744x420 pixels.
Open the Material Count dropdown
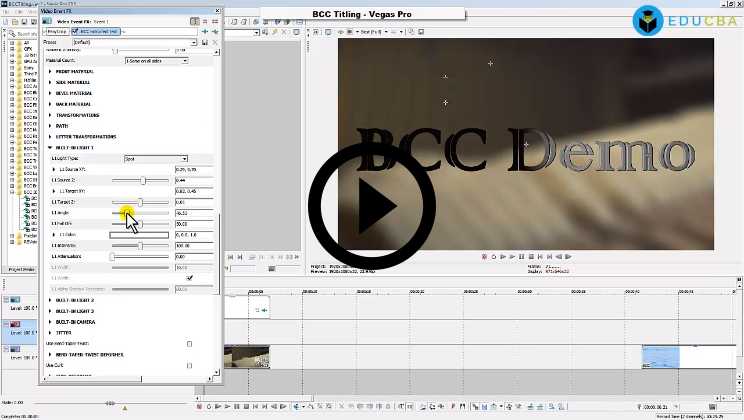click(x=155, y=61)
